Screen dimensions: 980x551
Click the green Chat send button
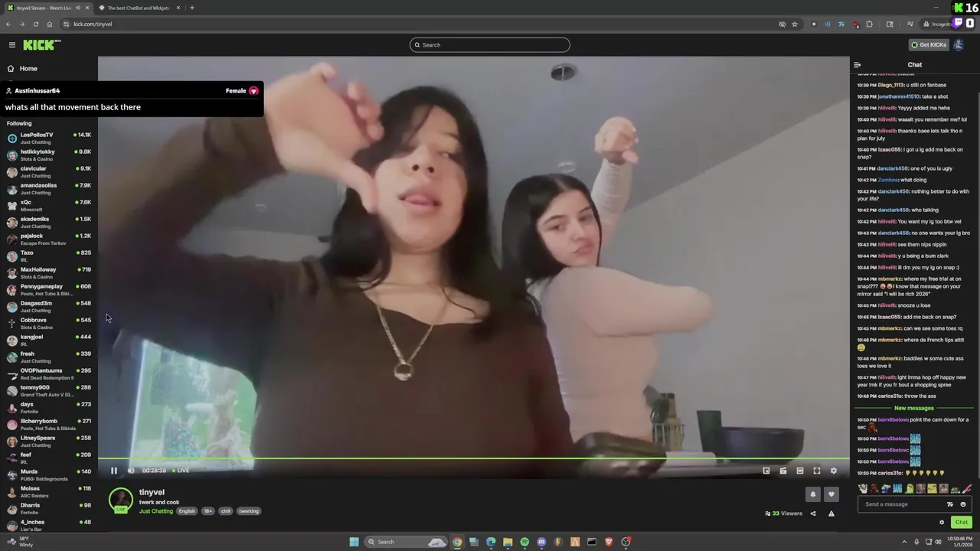[962, 522]
